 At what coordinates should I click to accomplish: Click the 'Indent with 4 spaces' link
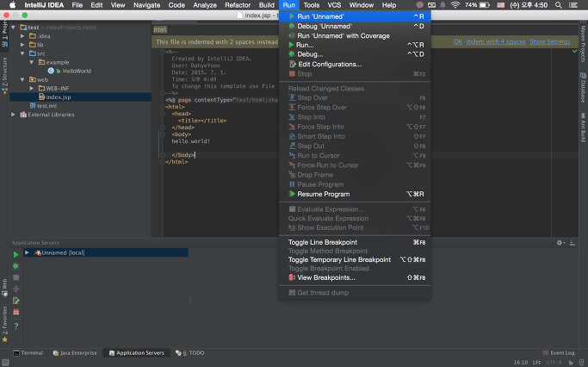pos(495,41)
